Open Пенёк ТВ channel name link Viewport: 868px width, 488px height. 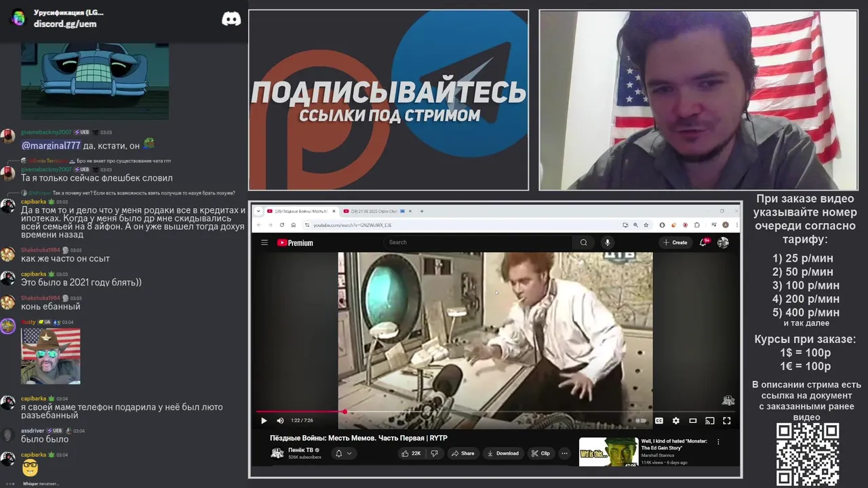click(301, 450)
